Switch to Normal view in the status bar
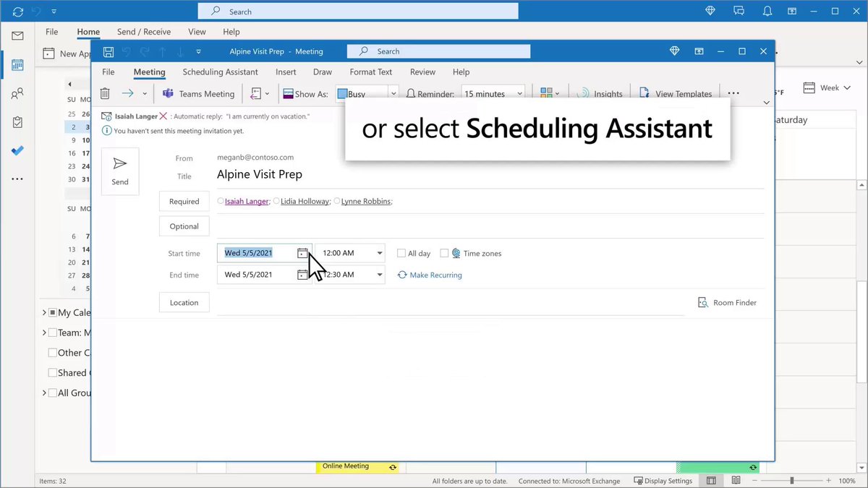This screenshot has width=868, height=488. (x=711, y=481)
